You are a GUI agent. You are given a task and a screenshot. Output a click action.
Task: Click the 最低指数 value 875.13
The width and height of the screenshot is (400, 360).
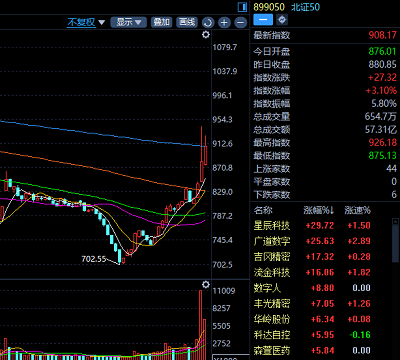383,156
